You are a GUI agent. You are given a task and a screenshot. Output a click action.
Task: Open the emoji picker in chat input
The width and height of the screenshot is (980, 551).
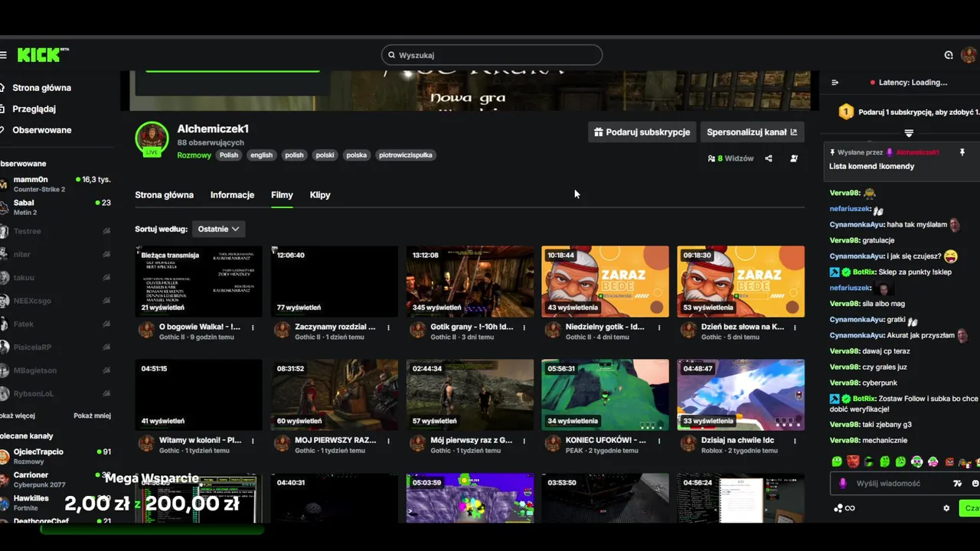975,484
